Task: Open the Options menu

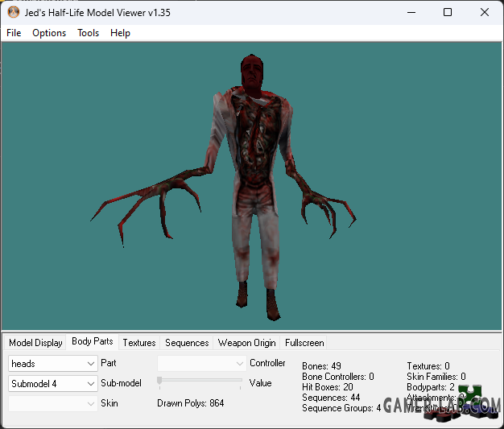Action: click(x=49, y=33)
